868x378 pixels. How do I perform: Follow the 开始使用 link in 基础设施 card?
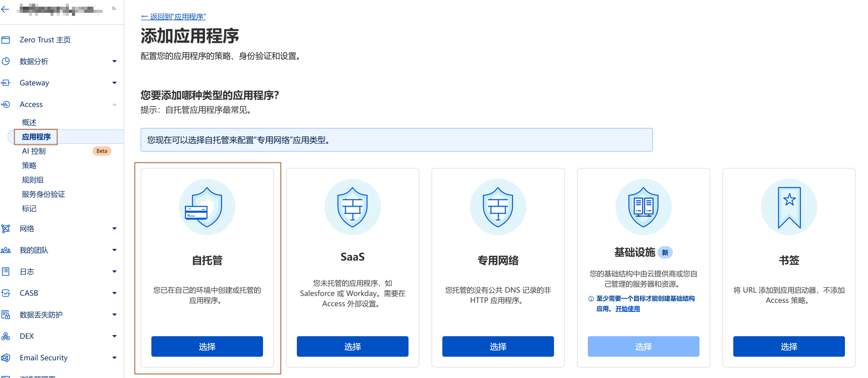tap(628, 309)
